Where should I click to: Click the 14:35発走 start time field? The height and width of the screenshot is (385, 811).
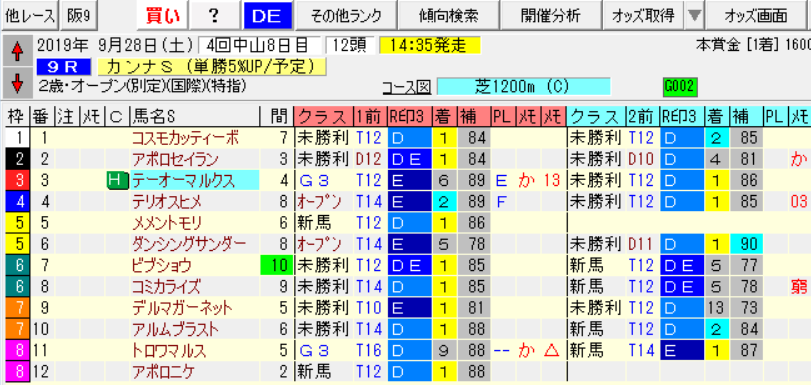pyautogui.click(x=430, y=46)
